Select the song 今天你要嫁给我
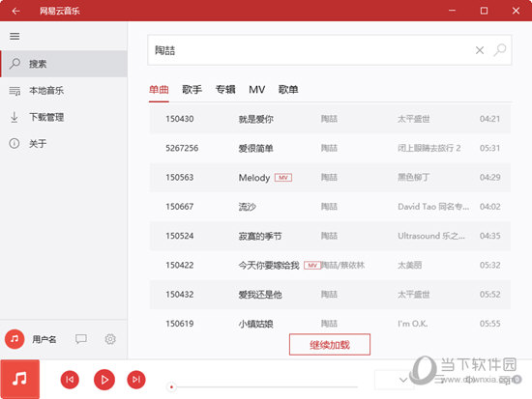This screenshot has height=399, width=532. 269,265
